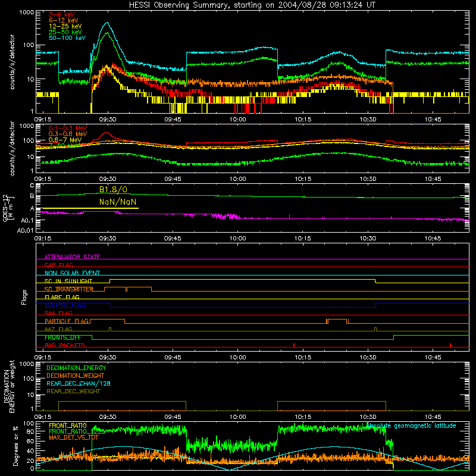Click the PARTICLE_FLAG label
Viewport: 476px width, 476px height.
tap(67, 321)
